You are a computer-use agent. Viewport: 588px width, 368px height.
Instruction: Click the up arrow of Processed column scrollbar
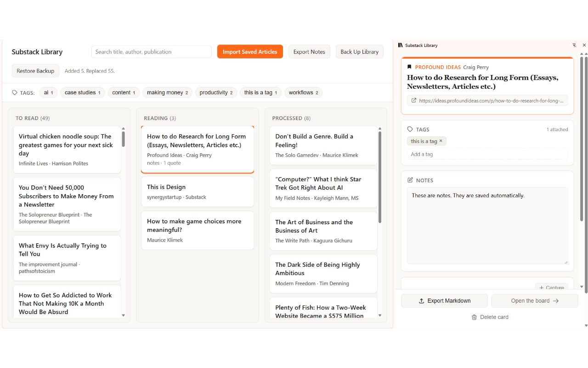[380, 129]
